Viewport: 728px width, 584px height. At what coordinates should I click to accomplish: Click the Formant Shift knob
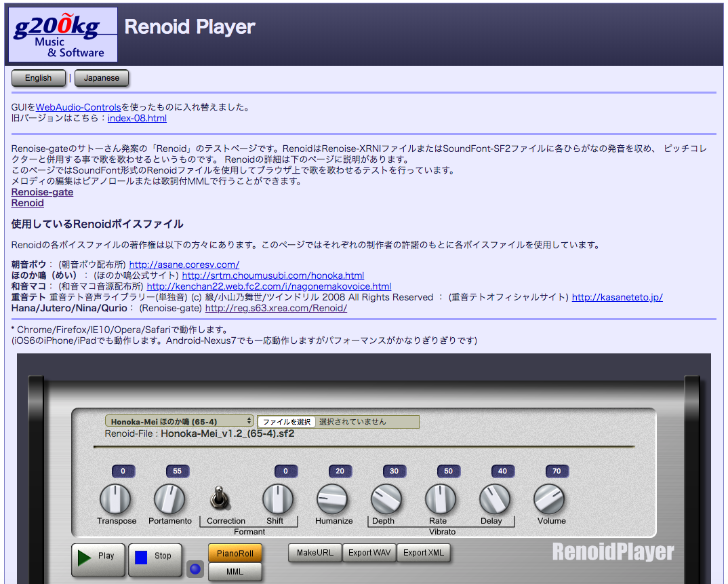click(x=278, y=499)
